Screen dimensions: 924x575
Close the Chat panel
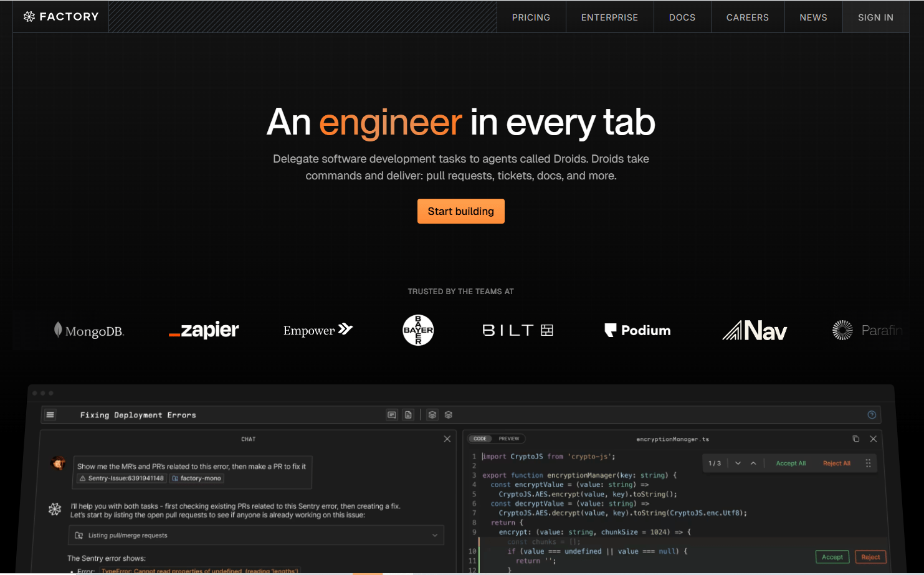pyautogui.click(x=447, y=439)
